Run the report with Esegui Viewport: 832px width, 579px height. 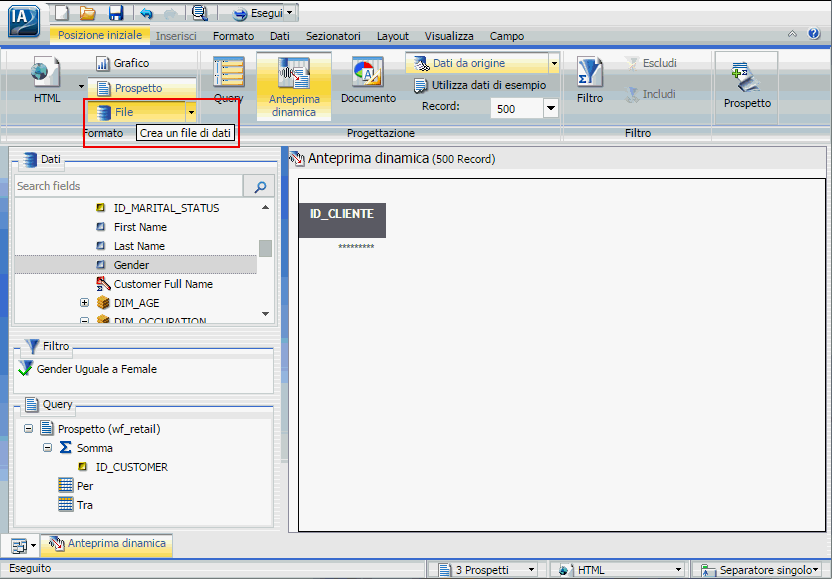(258, 13)
